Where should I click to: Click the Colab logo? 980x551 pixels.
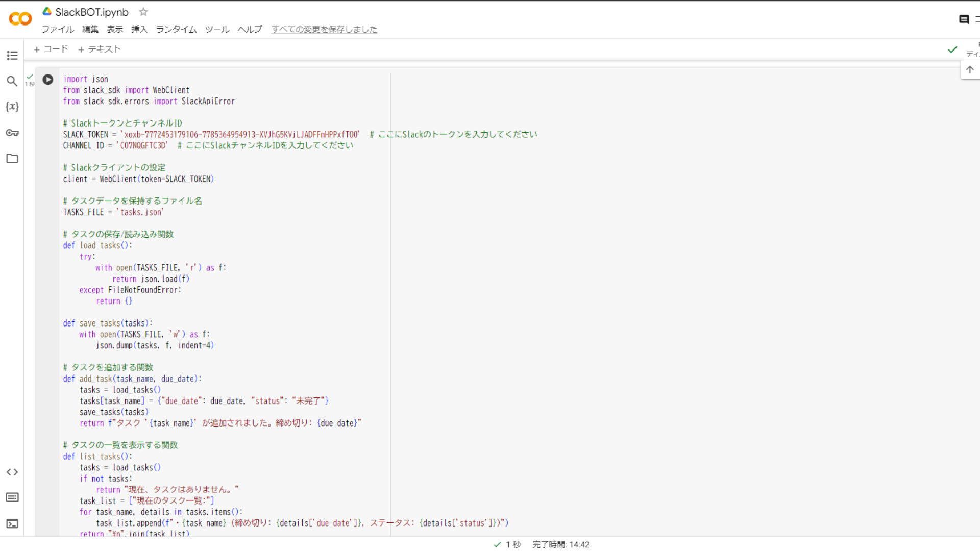tap(20, 19)
